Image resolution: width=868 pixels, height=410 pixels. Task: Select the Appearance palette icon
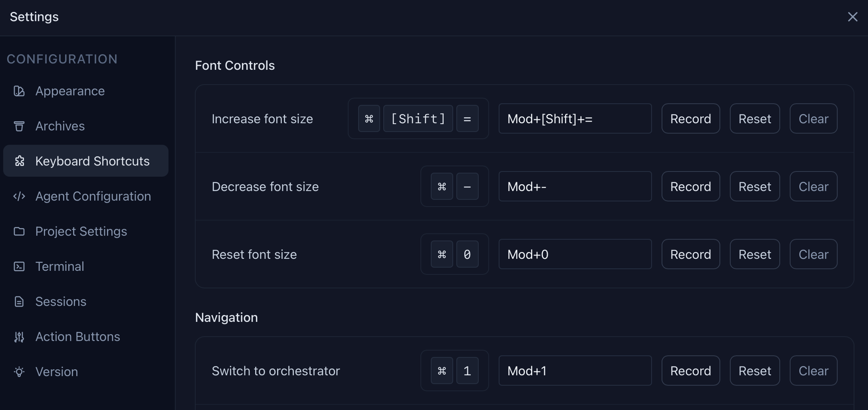click(19, 91)
